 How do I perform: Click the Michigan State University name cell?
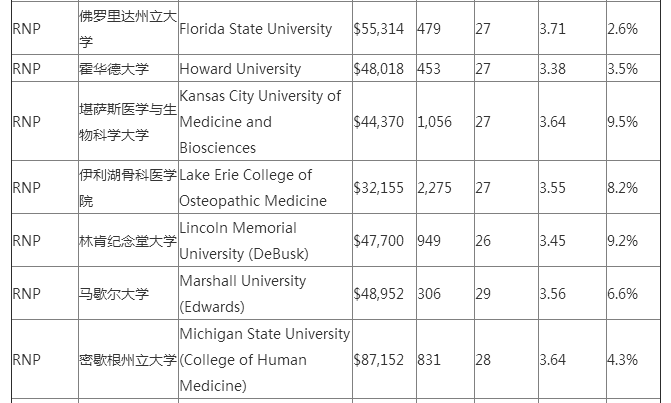click(x=265, y=360)
